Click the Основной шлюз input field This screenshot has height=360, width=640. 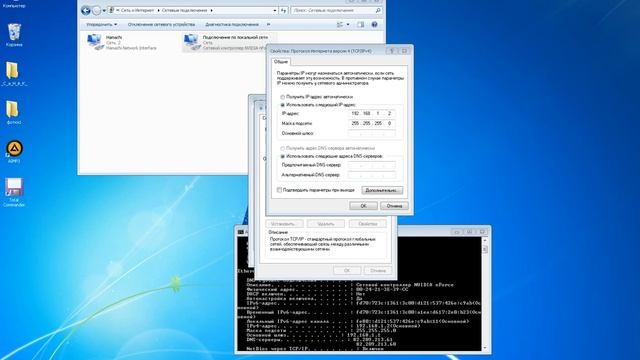point(372,133)
